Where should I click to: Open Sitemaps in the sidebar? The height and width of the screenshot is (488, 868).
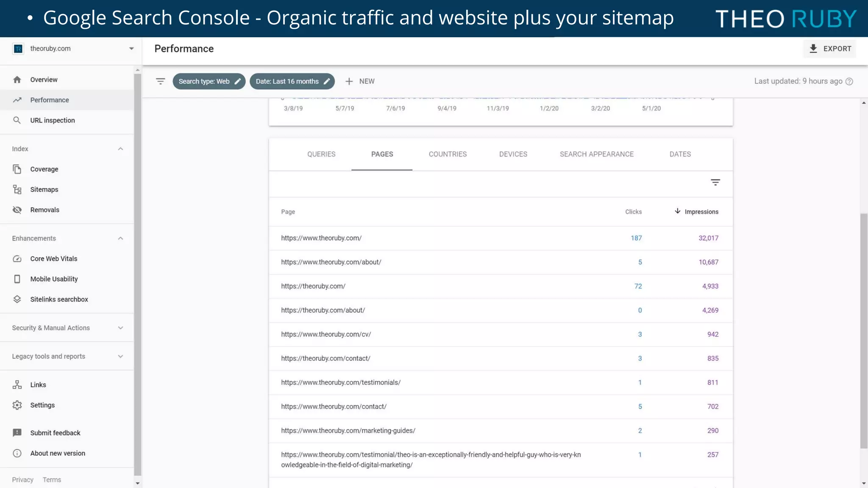coord(67,189)
